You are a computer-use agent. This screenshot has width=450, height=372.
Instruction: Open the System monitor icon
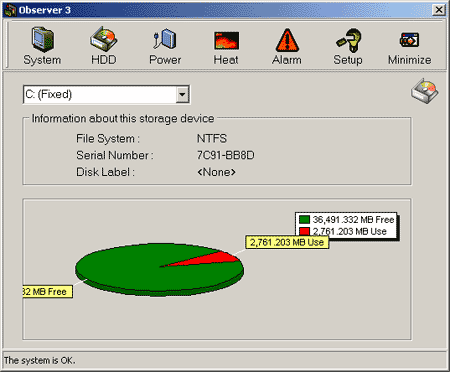coord(42,40)
